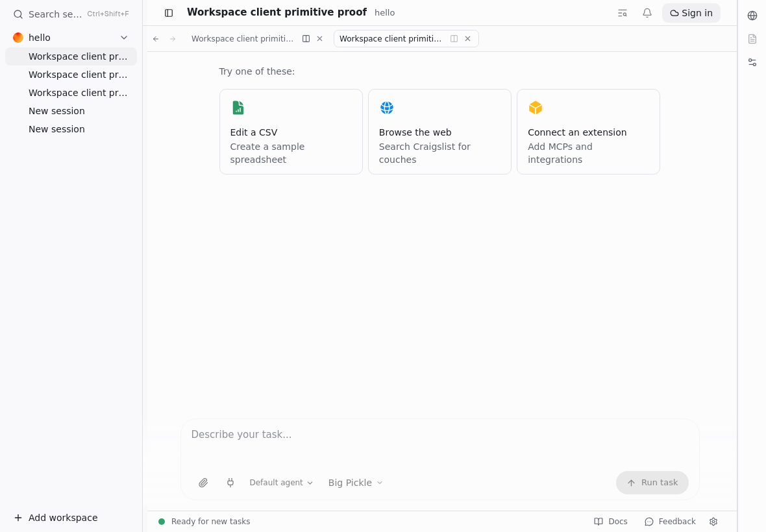The width and height of the screenshot is (766, 532).
Task: Click split-view icon on second tab
Action: [x=454, y=39]
